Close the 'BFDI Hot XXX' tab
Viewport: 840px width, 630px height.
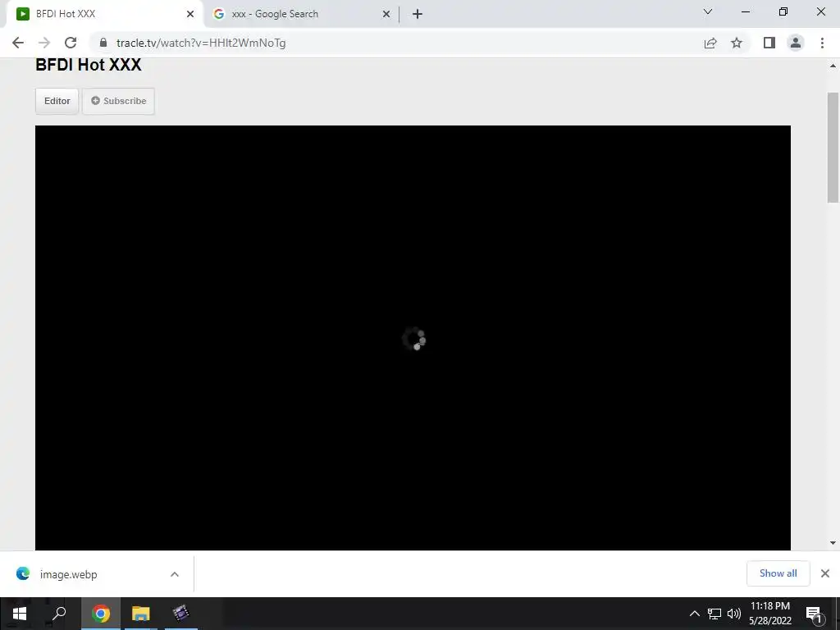190,14
